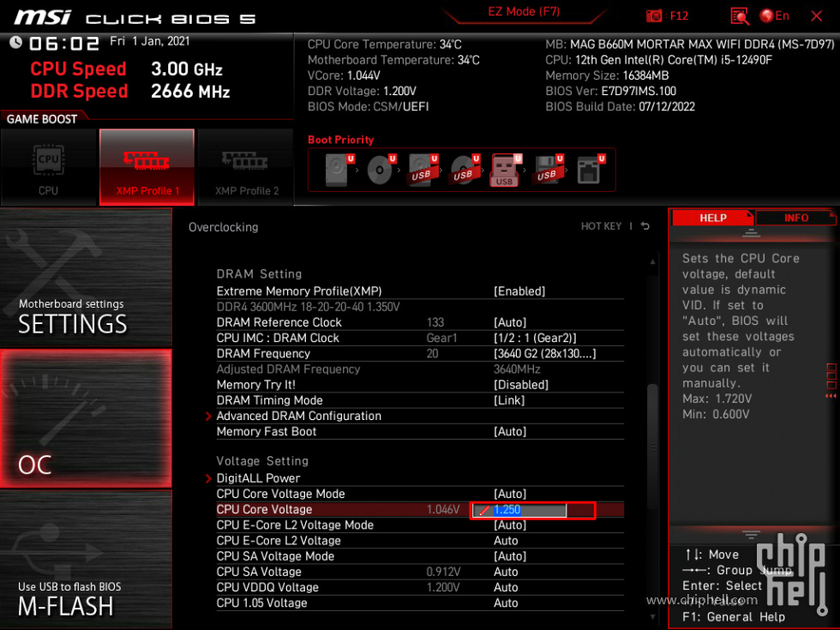Click the CPU E-Core L2 Voltage Auto field
The image size is (840, 630).
pos(506,541)
